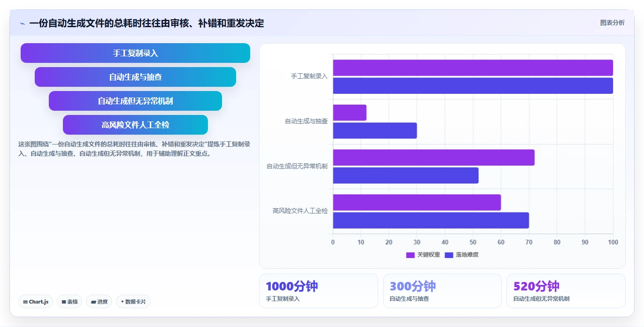Click the description paragraph under the funnel
The width and height of the screenshot is (644, 327).
[x=134, y=149]
